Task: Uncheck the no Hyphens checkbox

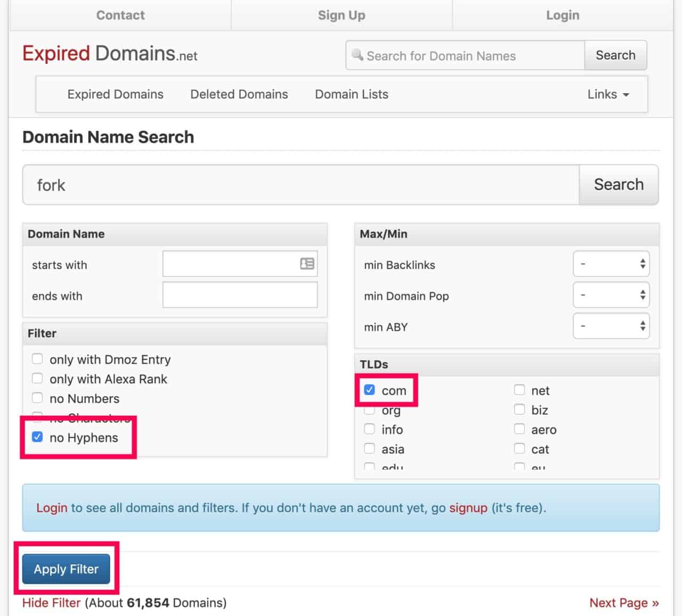Action: click(37, 437)
